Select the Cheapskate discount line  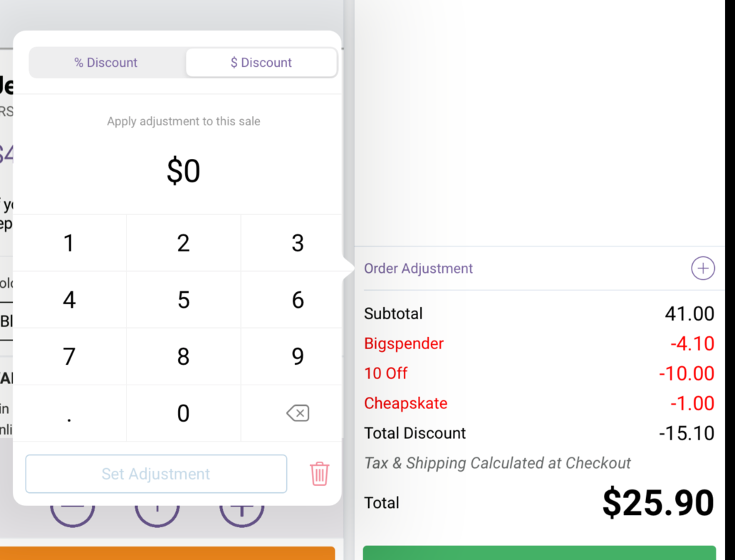click(x=539, y=403)
